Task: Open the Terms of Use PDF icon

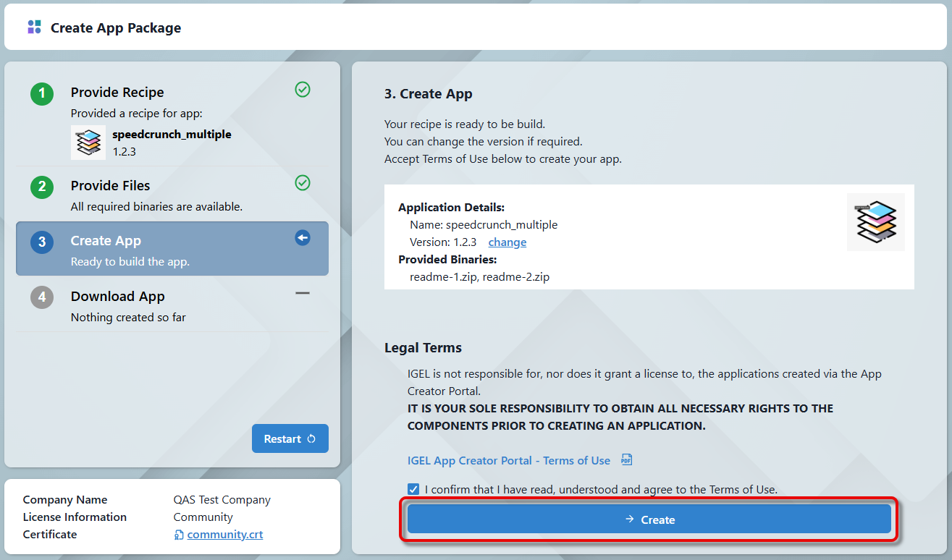Action: tap(627, 460)
